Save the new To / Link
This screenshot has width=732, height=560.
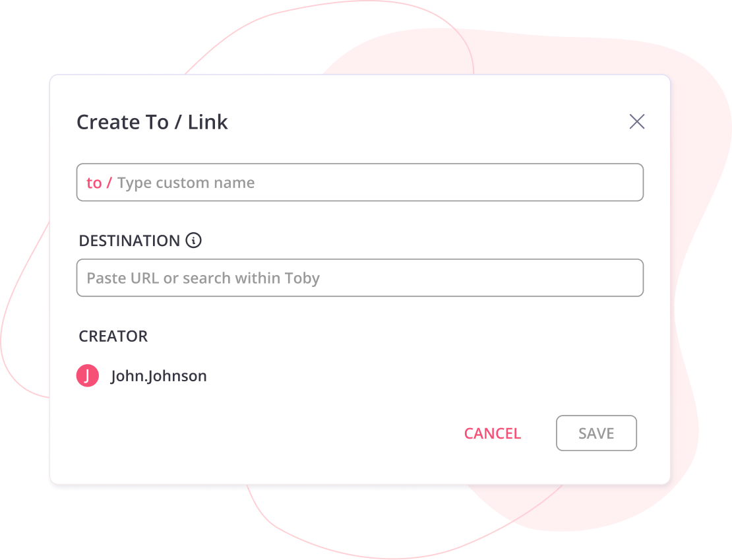pyautogui.click(x=596, y=433)
